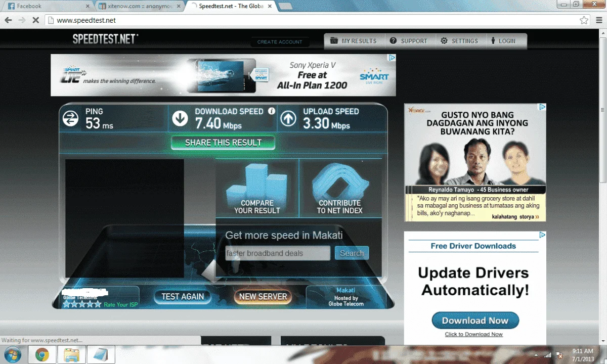607x364 pixels.
Task: Click the forward navigation arrow
Action: 22,20
